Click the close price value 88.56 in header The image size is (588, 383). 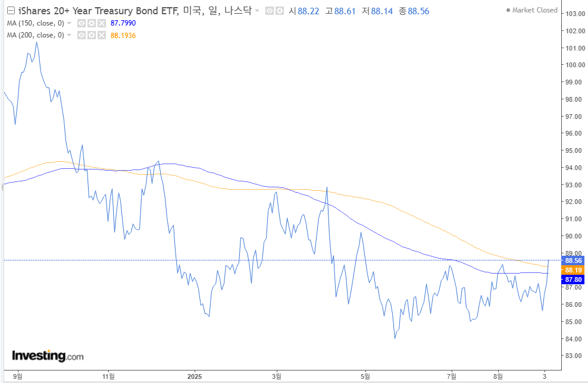[x=418, y=11]
